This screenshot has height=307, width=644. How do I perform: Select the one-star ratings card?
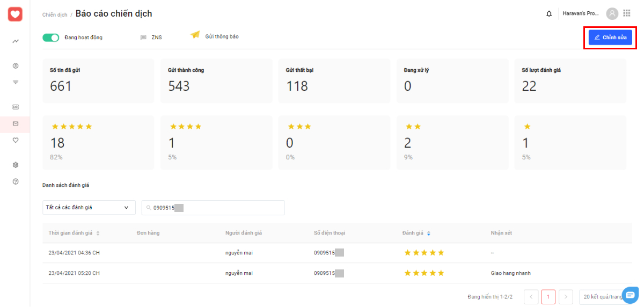coord(570,142)
